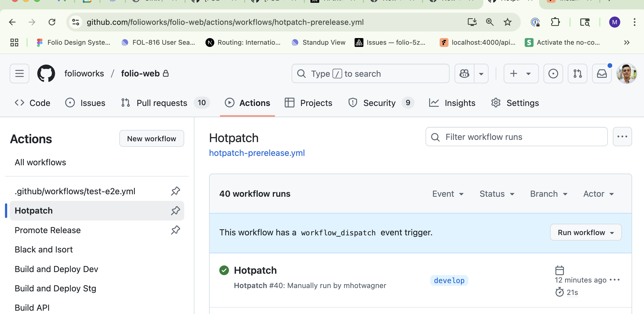Open the Promote Release workflow

47,230
